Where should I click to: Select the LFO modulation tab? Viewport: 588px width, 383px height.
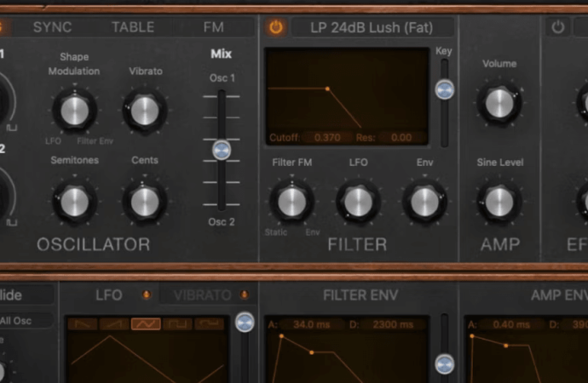[109, 295]
